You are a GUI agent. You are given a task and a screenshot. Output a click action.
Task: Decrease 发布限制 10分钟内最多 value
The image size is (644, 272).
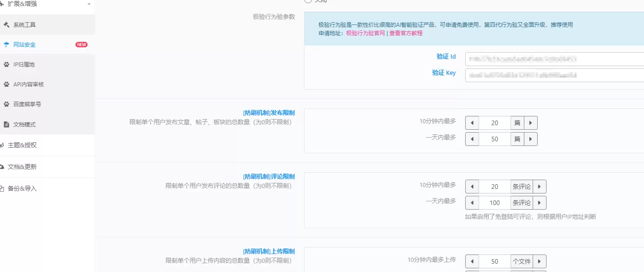(x=472, y=123)
